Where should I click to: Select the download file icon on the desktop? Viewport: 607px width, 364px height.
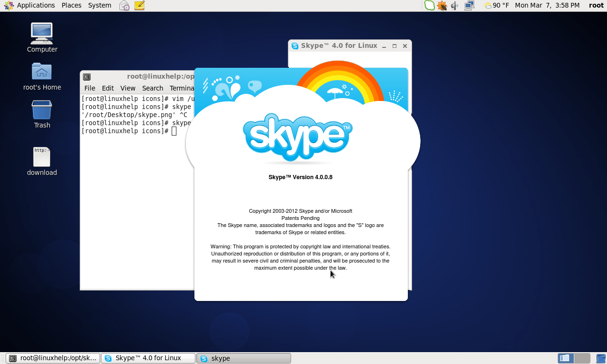pyautogui.click(x=42, y=157)
